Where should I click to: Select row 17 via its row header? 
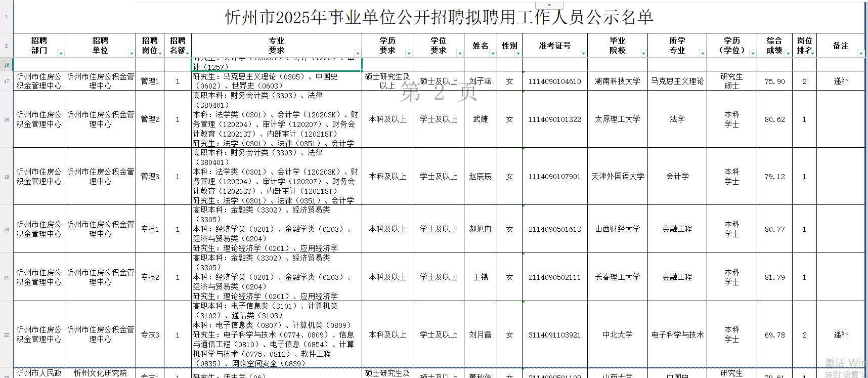(7, 81)
